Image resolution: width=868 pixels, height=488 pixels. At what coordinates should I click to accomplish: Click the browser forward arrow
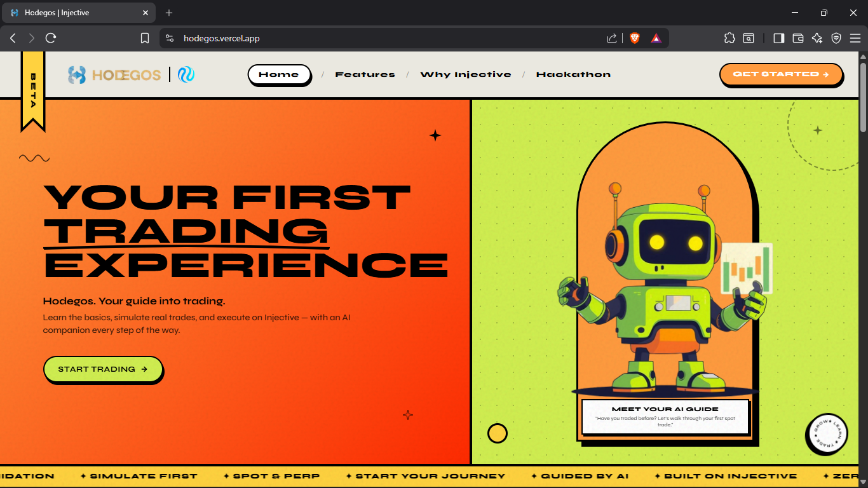click(x=32, y=38)
